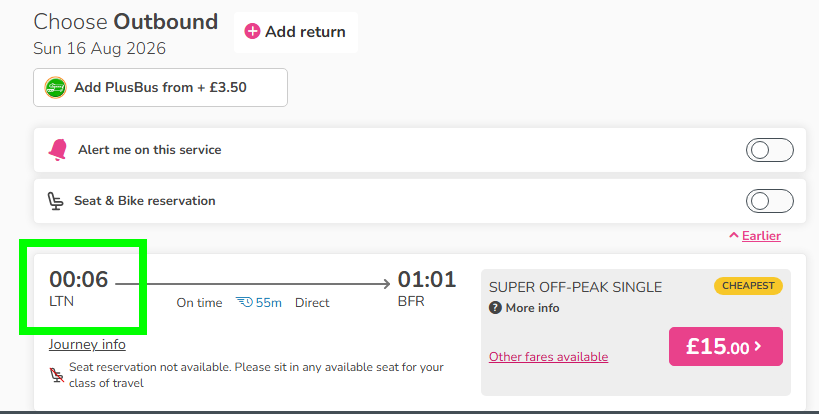The height and width of the screenshot is (414, 819).
Task: Open Journey info details
Action: pyautogui.click(x=87, y=345)
